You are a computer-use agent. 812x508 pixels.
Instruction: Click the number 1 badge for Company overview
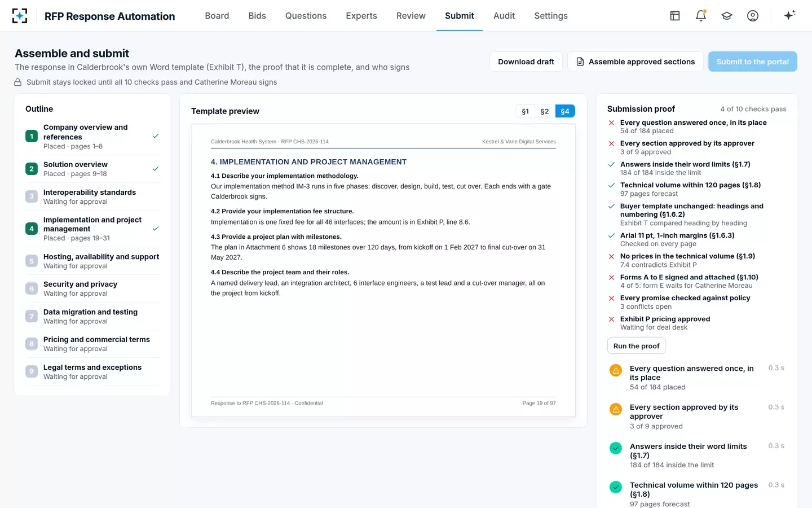(x=32, y=136)
